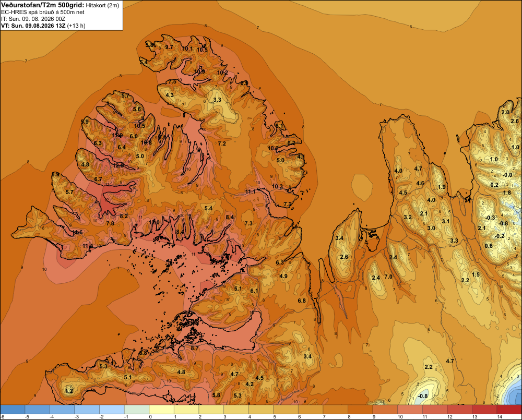
Task: Click the 10.8 temperature value on map
Action: coord(146,142)
